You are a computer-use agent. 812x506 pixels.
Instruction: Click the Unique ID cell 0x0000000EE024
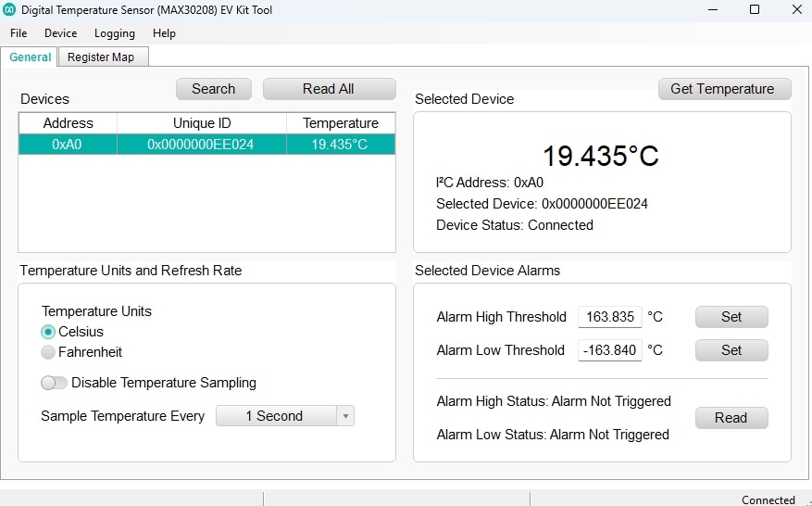[201, 145]
